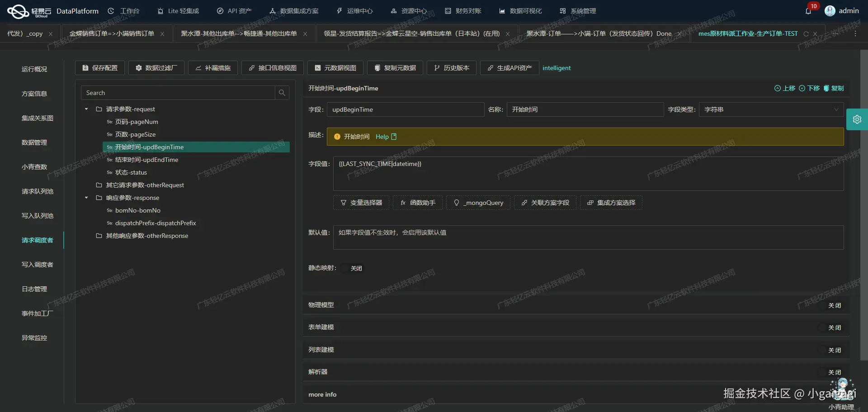Click the vertical scrollbar on right side

(864, 204)
